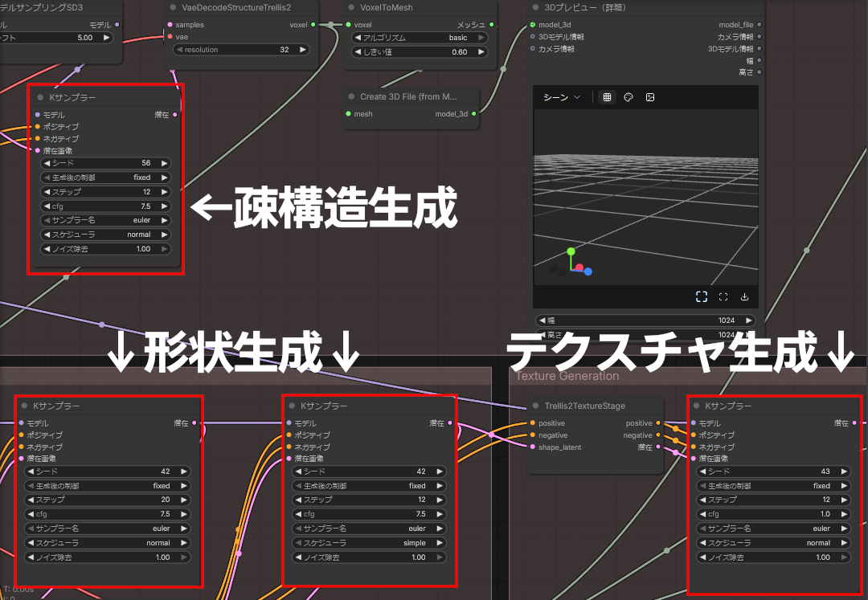
Task: Increase しきい値 0.60 with its right arrow
Action: click(x=481, y=52)
